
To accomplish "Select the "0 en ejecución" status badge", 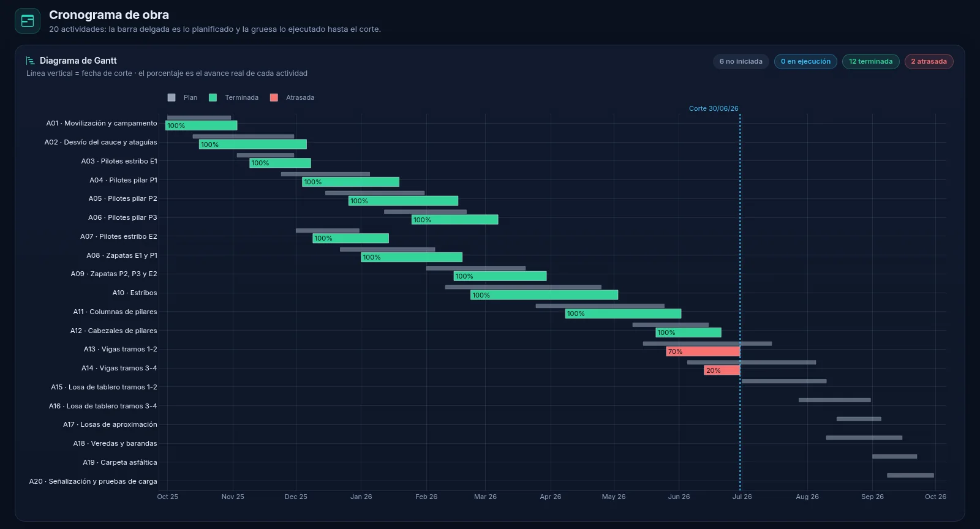I will click(805, 61).
